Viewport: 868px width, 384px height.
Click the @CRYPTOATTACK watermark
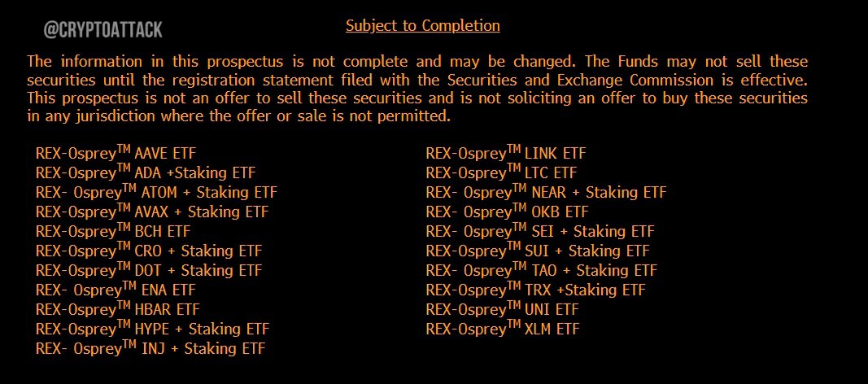click(103, 29)
